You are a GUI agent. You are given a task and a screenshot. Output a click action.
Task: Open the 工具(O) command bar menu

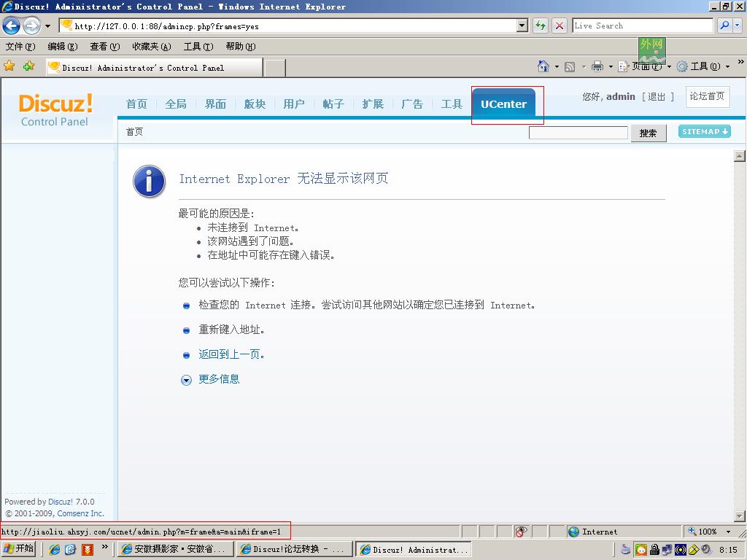click(x=703, y=66)
